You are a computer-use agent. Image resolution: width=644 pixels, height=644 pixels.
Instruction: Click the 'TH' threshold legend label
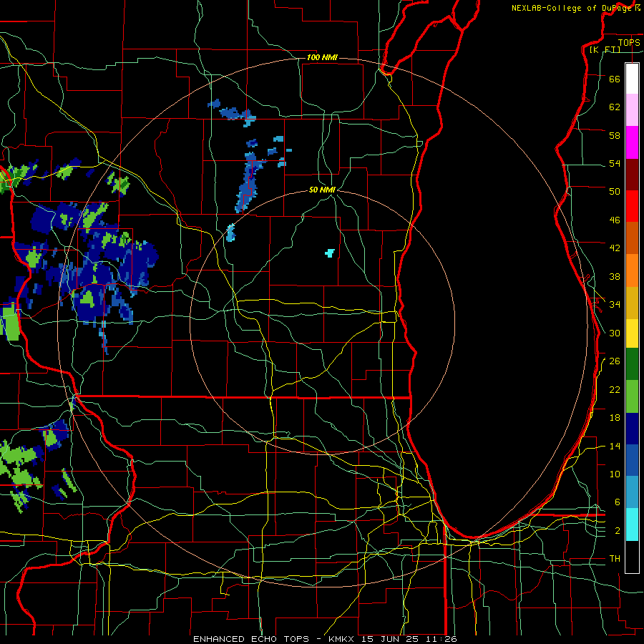pos(615,559)
